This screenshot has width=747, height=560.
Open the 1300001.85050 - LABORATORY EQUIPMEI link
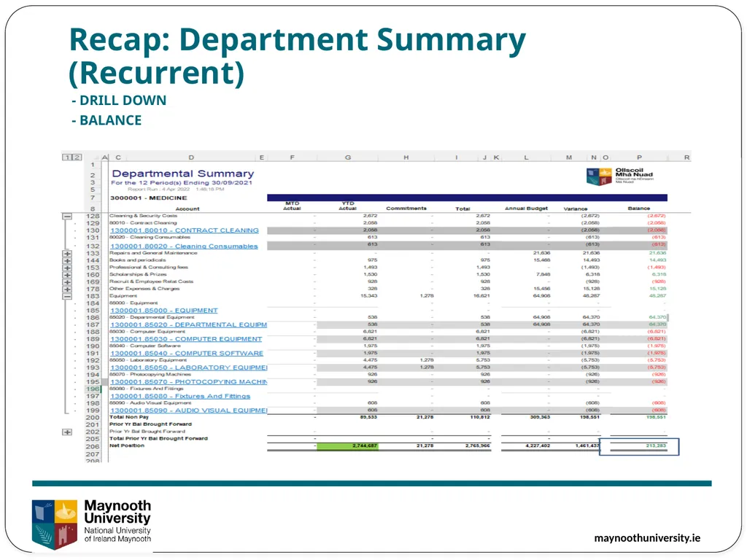coord(189,367)
